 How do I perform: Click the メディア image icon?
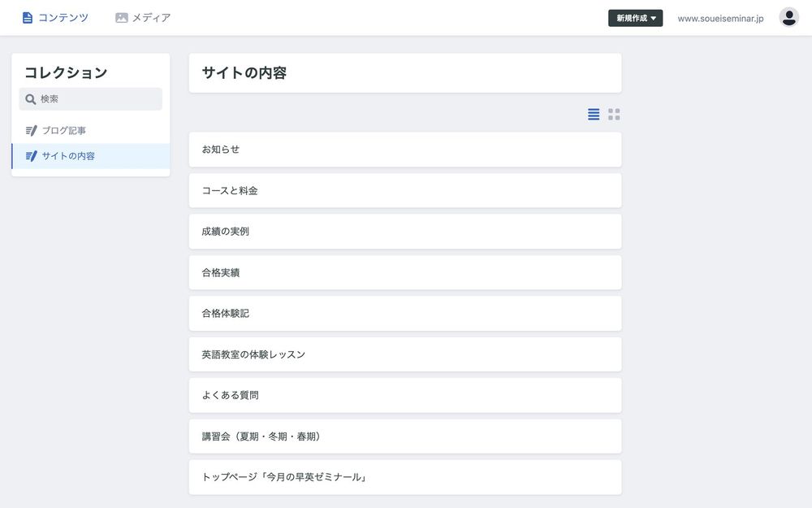(122, 18)
